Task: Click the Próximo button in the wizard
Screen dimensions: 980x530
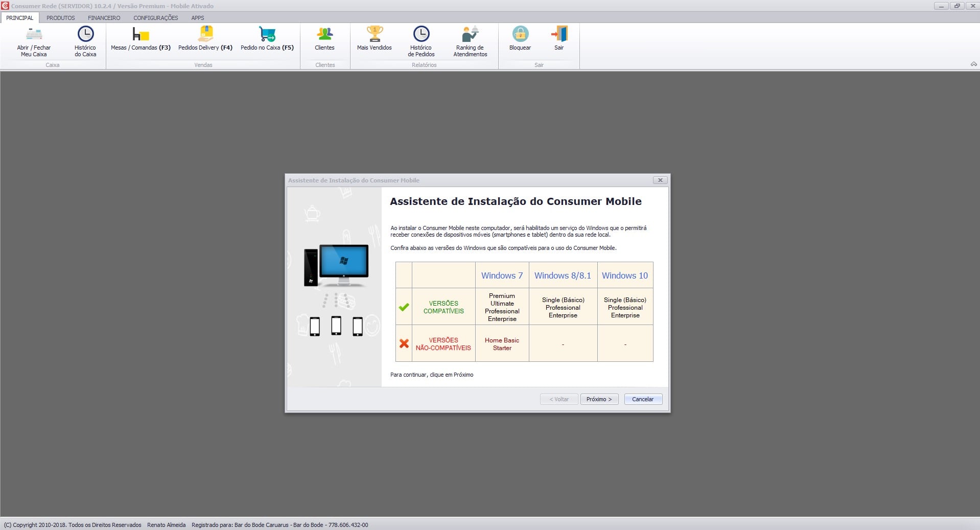Action: (599, 399)
